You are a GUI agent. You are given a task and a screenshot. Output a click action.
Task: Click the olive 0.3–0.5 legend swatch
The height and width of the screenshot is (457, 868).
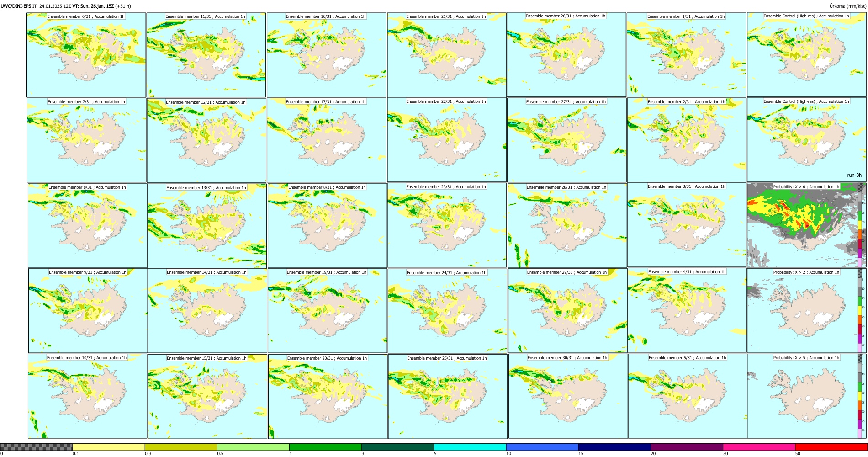point(181,447)
